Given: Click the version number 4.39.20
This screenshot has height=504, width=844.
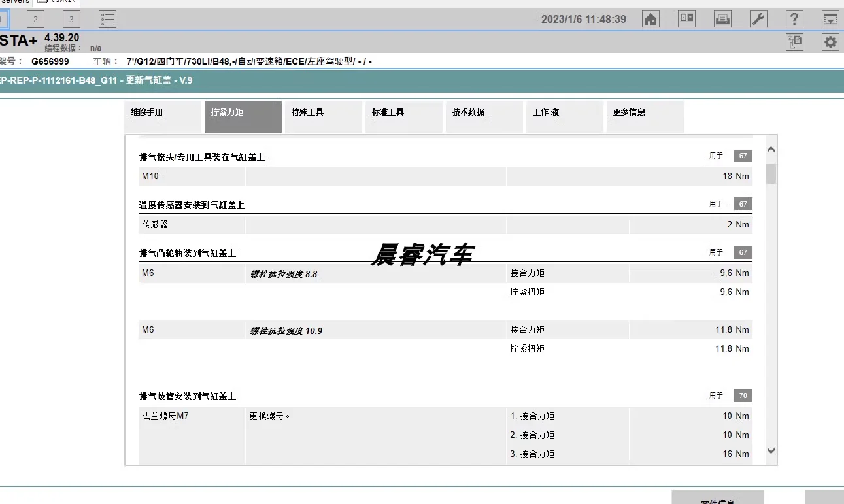Looking at the screenshot, I should [62, 38].
